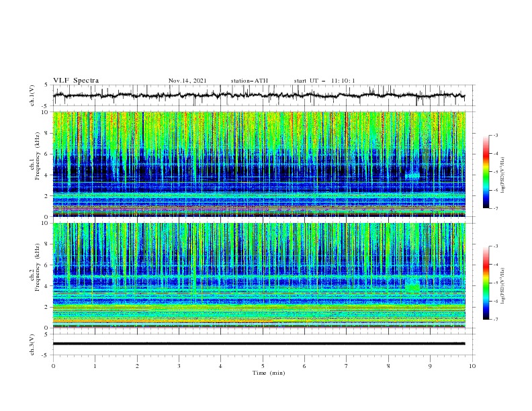Screen dimensions: 532x411
Task: Click the ch.3 flat voltage trace
Action: pyautogui.click(x=259, y=344)
